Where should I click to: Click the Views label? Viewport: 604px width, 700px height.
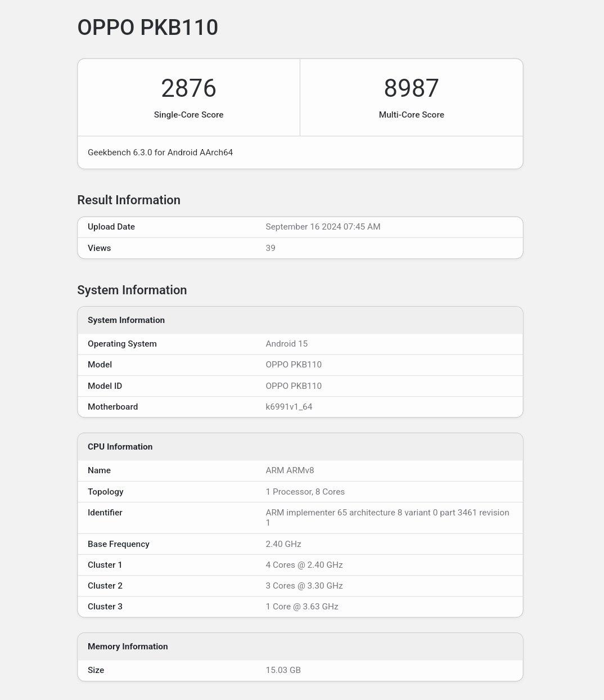[99, 248]
